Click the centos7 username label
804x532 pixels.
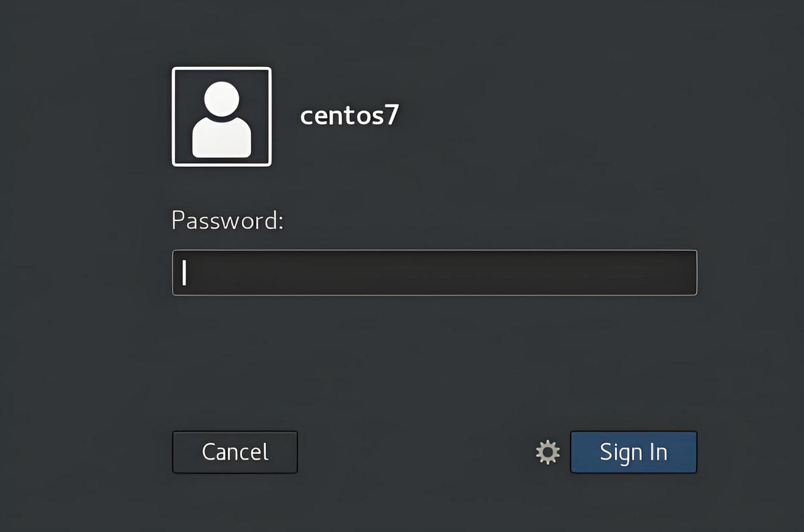pyautogui.click(x=350, y=116)
